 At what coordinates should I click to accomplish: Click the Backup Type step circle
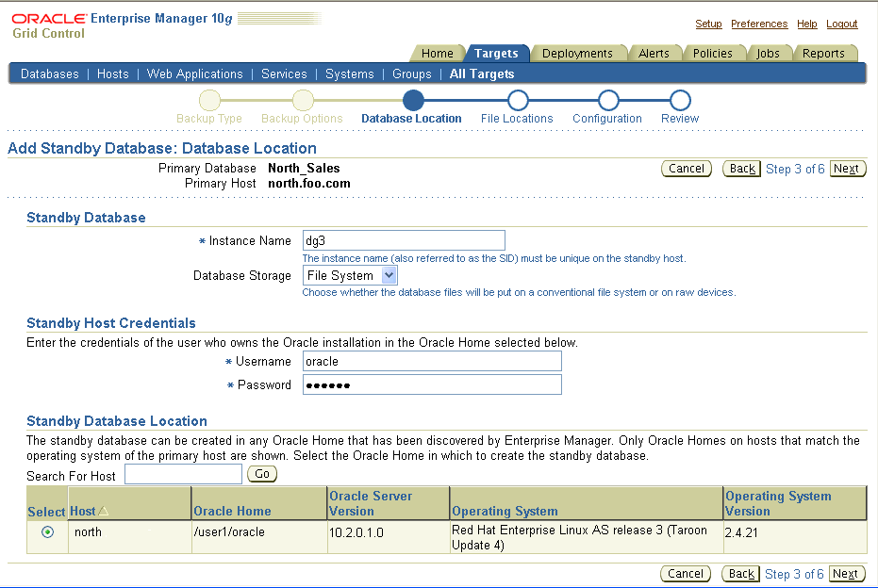pyautogui.click(x=209, y=100)
